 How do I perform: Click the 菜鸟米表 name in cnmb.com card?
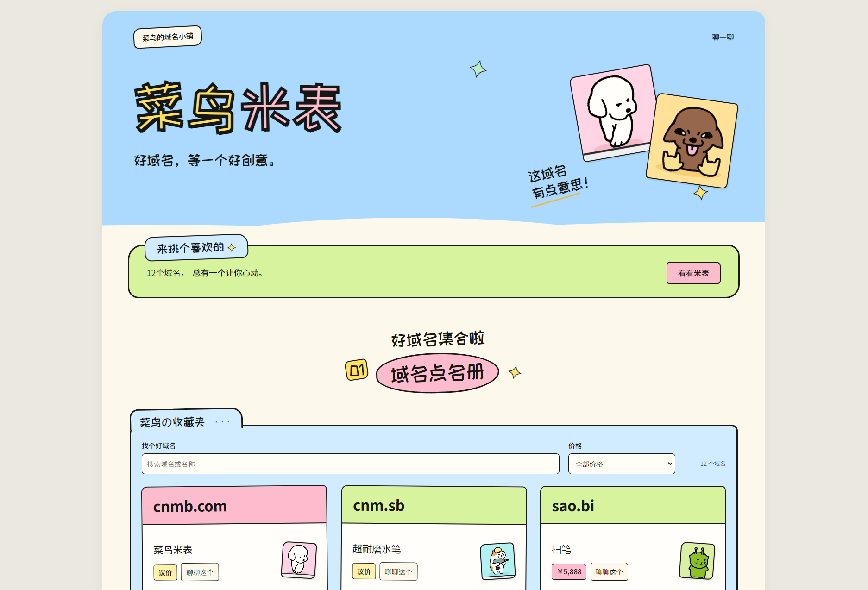[173, 550]
